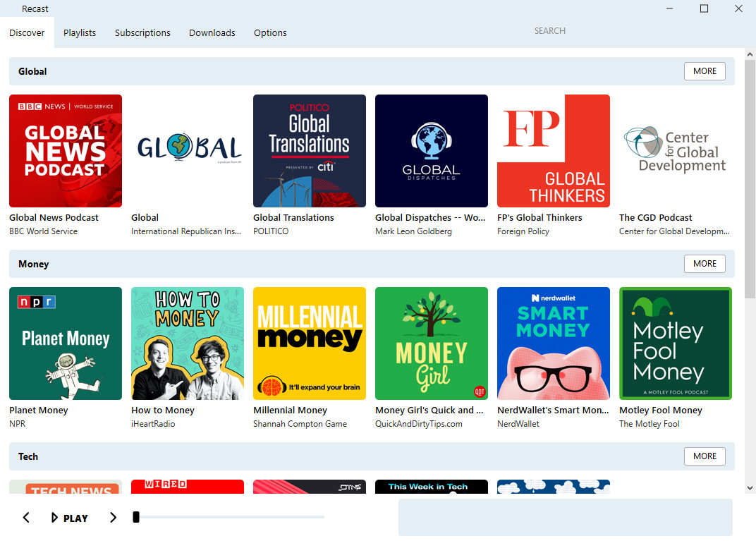The image size is (756, 541).
Task: Open the Subscriptions tab
Action: [x=142, y=32]
